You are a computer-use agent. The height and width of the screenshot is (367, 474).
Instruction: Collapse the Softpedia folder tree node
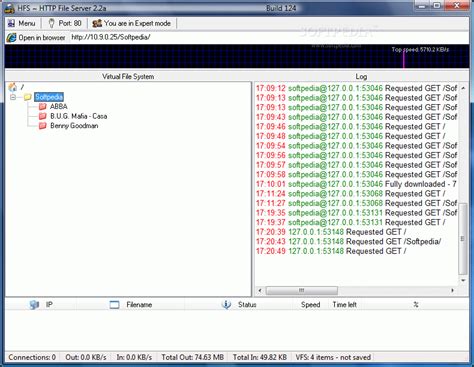(13, 97)
